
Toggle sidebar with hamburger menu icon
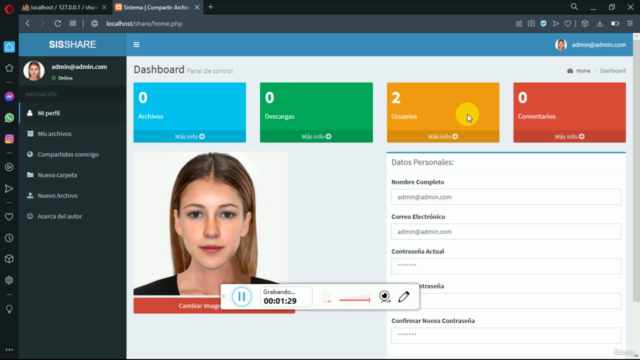coord(136,44)
